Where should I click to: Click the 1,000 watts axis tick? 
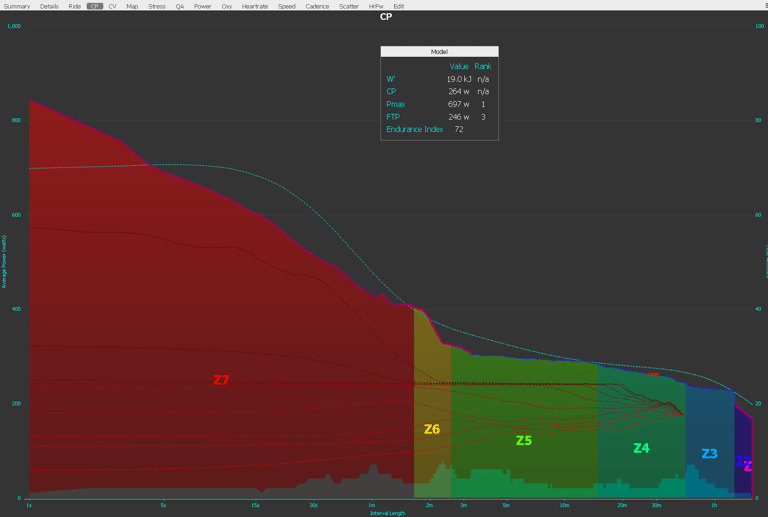pos(14,26)
